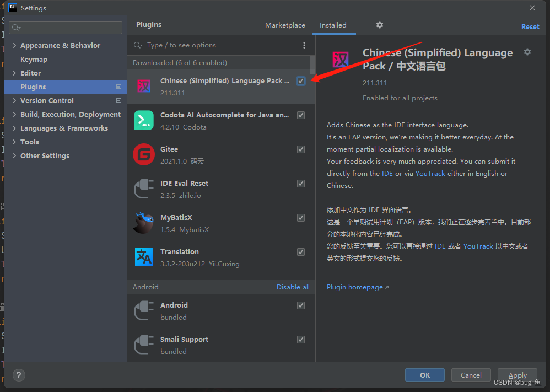Open gear menu in plugin detail pane

(x=527, y=52)
